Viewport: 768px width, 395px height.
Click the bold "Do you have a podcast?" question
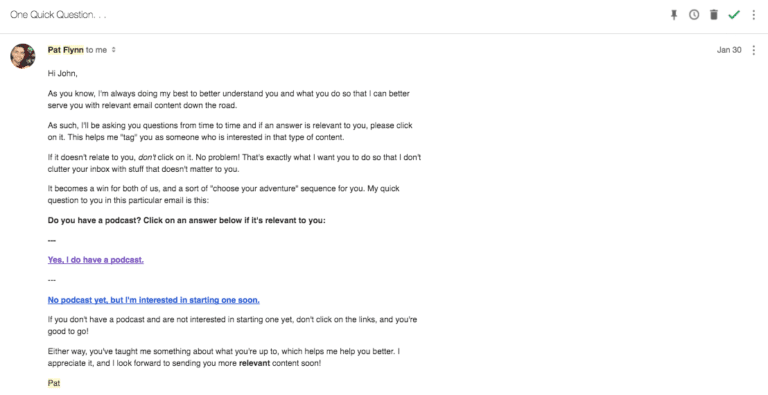(x=94, y=221)
